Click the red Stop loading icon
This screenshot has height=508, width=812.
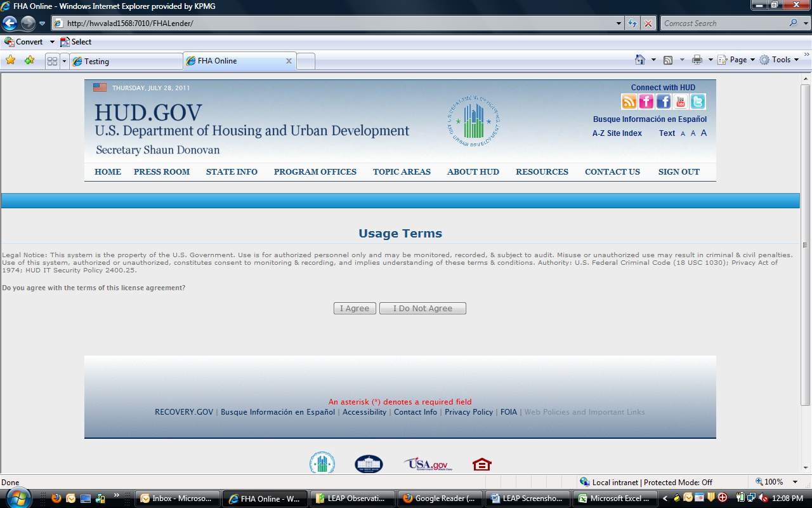648,23
